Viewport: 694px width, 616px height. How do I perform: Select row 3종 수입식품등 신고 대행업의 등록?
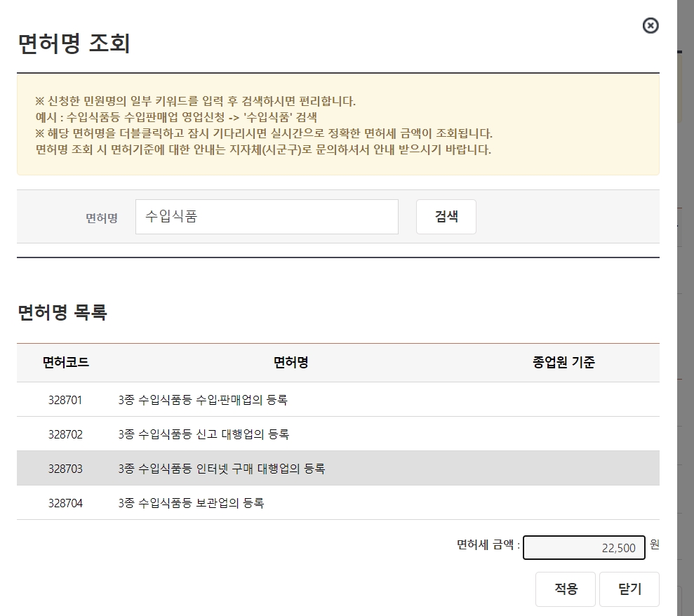338,434
